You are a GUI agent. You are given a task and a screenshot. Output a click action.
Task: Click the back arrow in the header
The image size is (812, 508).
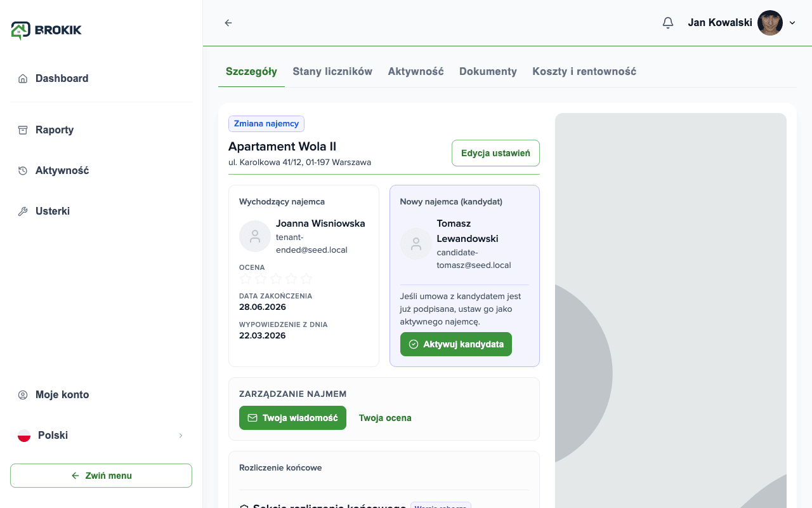[x=228, y=23]
